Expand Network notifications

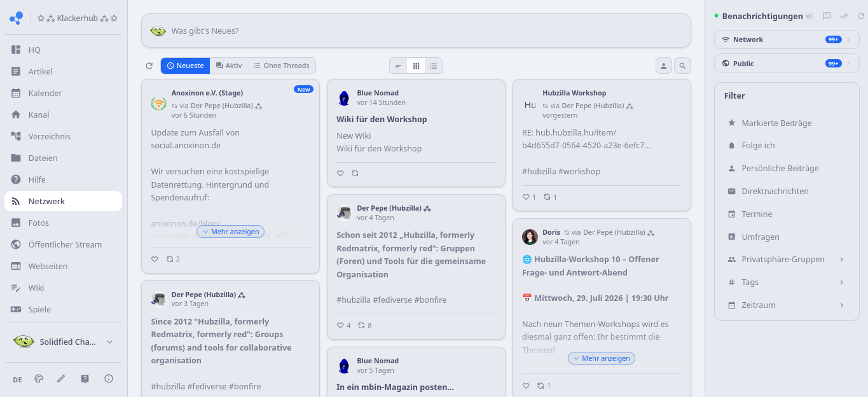(787, 39)
